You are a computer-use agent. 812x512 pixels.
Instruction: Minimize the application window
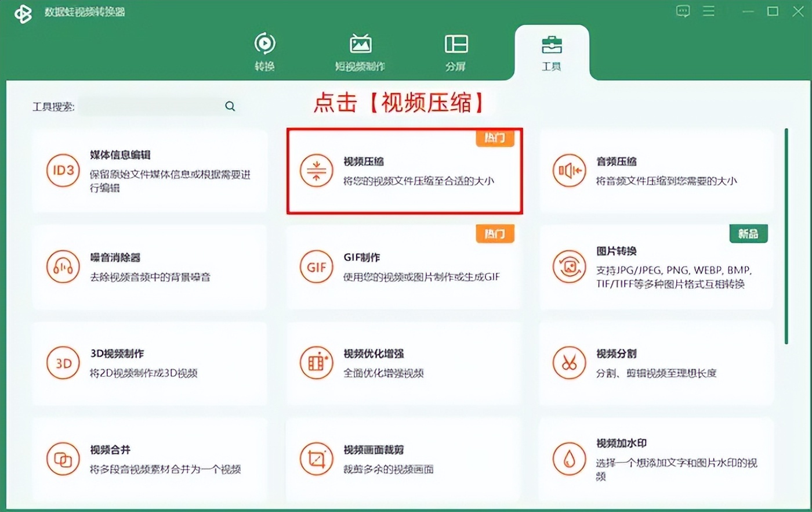click(748, 12)
